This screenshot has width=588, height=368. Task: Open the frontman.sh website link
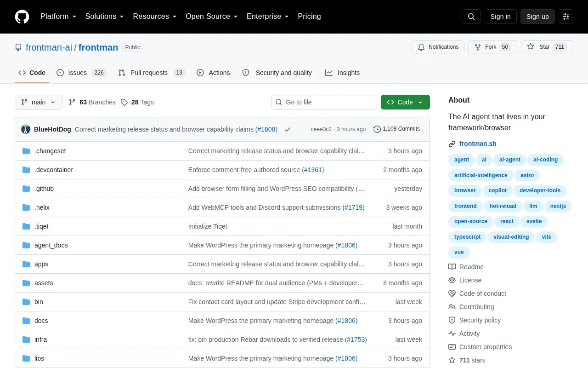[x=478, y=144]
